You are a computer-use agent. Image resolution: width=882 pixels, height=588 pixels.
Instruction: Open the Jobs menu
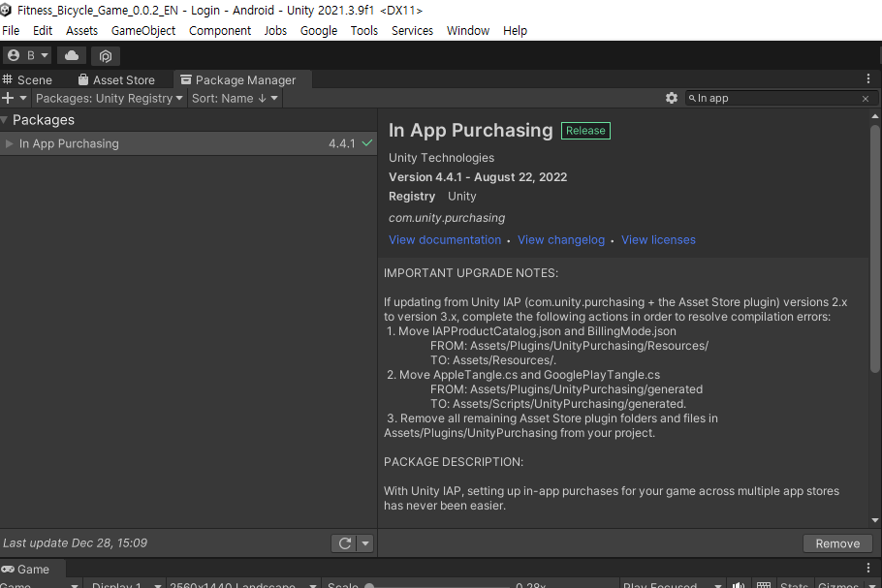pos(275,31)
